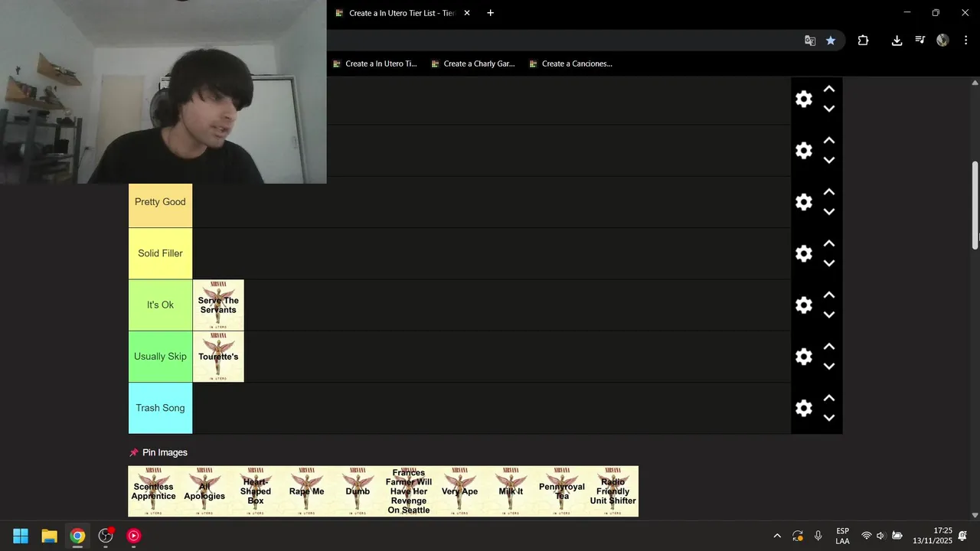
Task: Click the Chrome taskbar icon
Action: 77,536
